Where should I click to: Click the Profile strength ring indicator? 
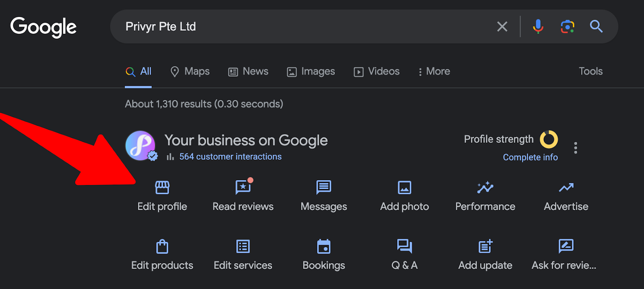549,139
